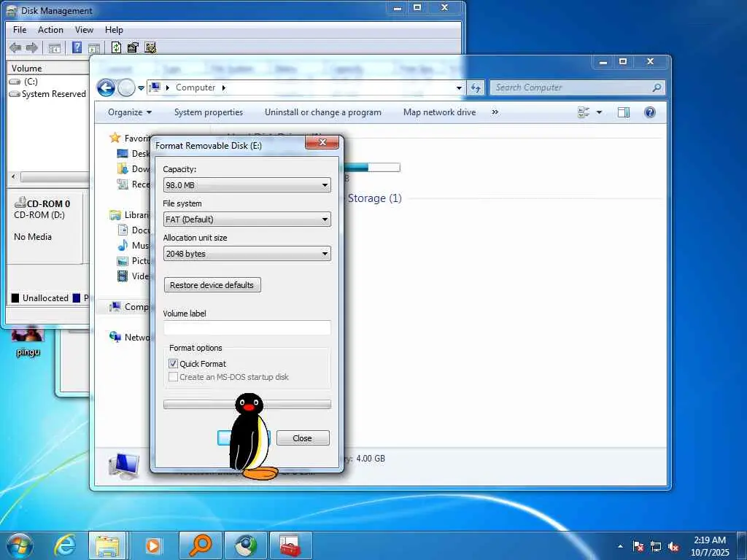The image size is (747, 560).
Task: Click the Search Computer box
Action: (577, 87)
